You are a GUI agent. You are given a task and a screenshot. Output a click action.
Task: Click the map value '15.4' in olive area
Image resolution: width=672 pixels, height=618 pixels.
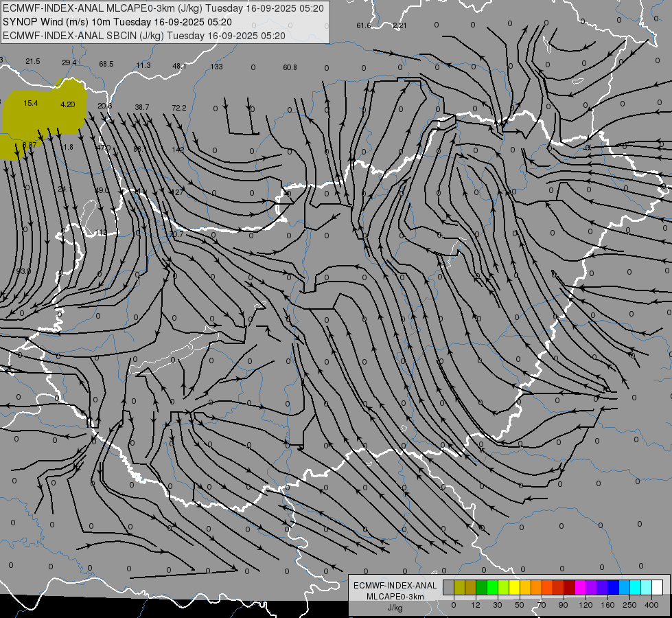31,103
